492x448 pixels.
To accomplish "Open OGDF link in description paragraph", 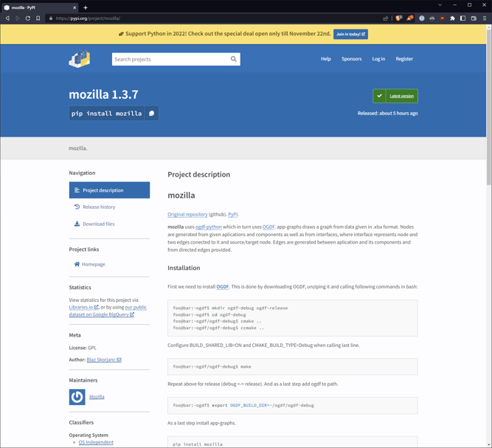I will click(x=268, y=227).
